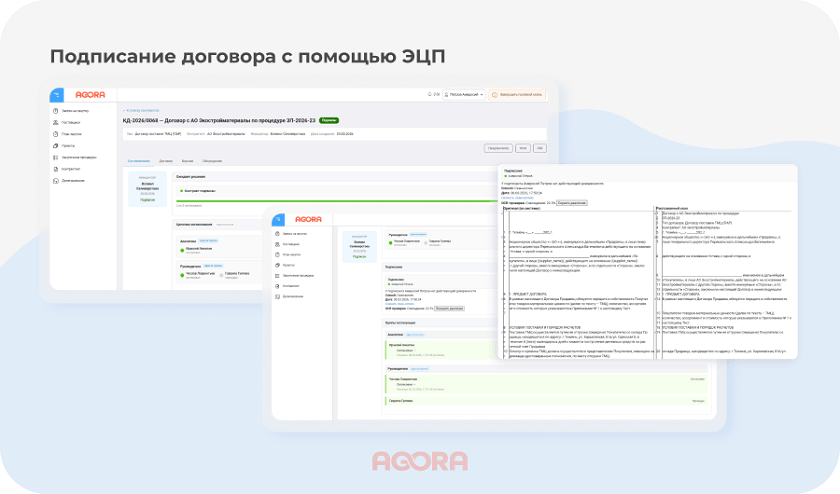Open purchase requests icon in back window sidebar
Viewport: 840px width, 494px height.
click(56, 111)
